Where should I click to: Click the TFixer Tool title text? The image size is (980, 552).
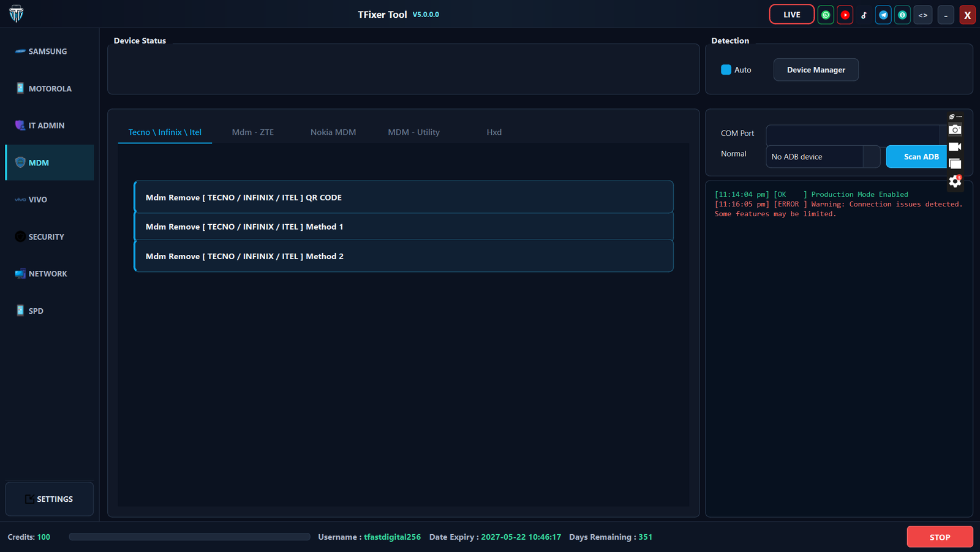[x=382, y=15]
